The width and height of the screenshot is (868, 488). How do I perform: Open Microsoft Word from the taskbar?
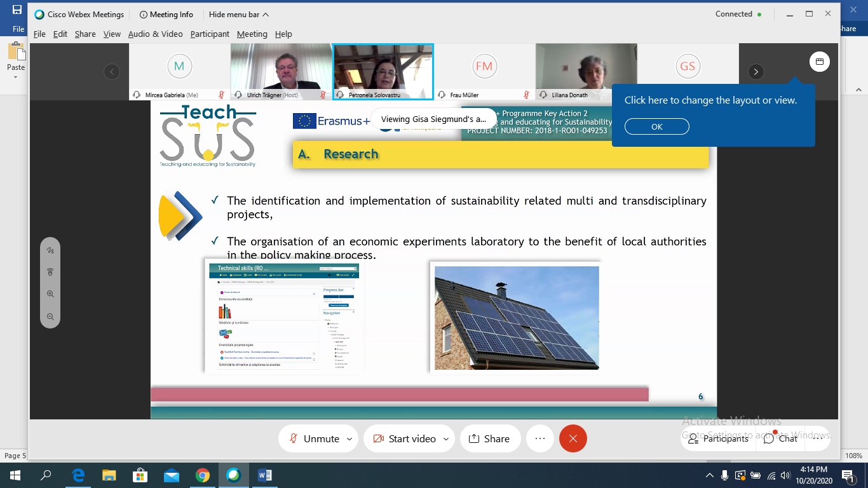(x=265, y=475)
